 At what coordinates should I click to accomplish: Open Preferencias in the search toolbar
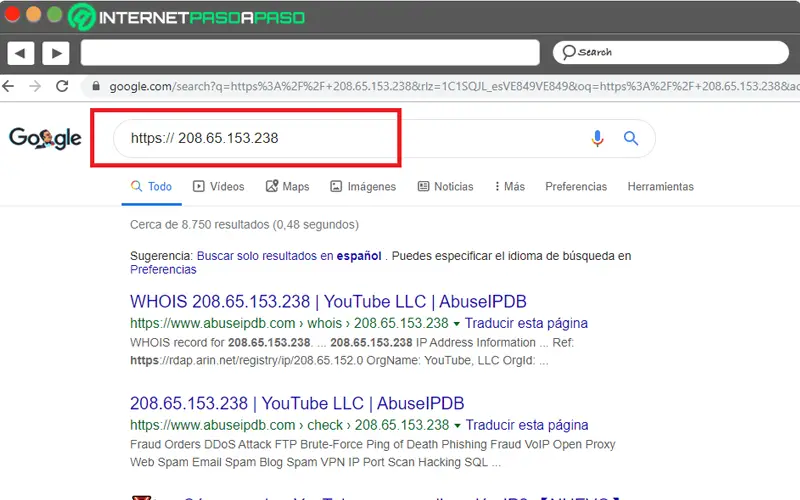pos(576,187)
